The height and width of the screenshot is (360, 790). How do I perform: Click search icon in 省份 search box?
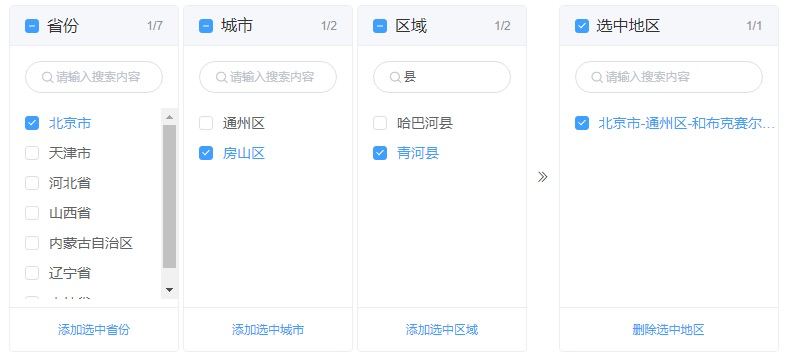47,77
